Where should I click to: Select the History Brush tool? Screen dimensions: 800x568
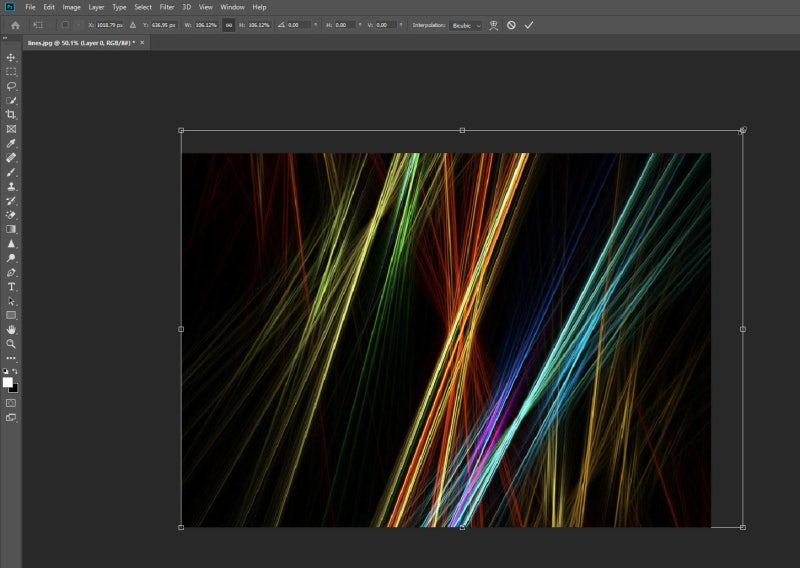tap(11, 201)
